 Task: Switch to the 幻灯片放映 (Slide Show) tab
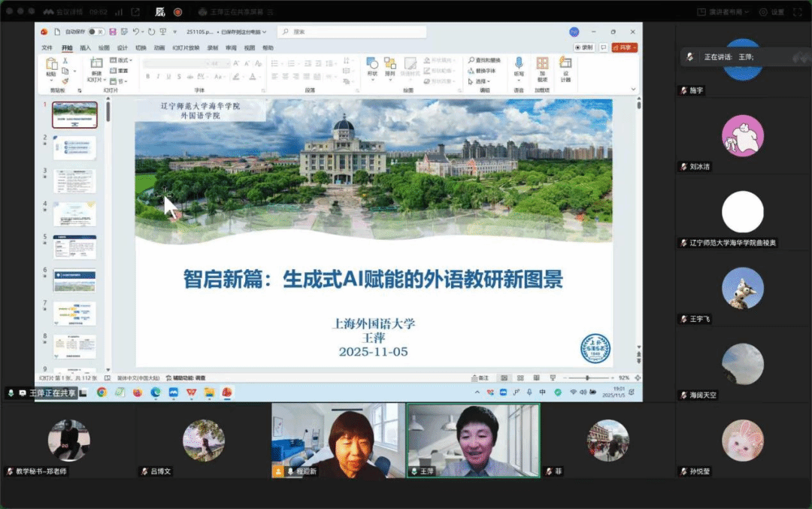tap(184, 47)
